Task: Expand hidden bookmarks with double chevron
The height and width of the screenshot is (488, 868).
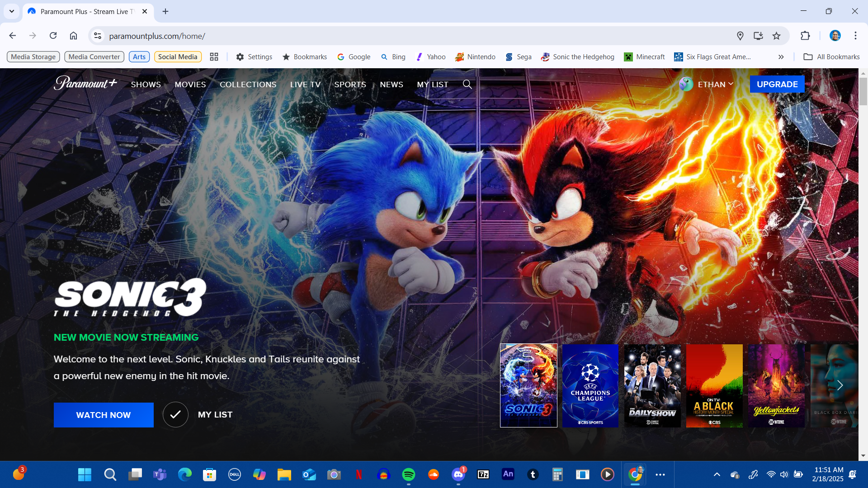Action: [x=781, y=56]
